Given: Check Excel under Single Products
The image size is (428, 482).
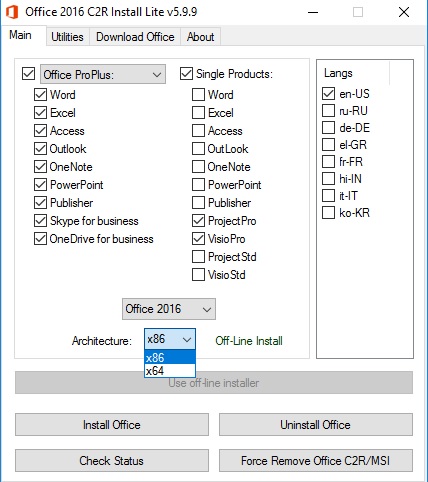Looking at the screenshot, I should [198, 113].
